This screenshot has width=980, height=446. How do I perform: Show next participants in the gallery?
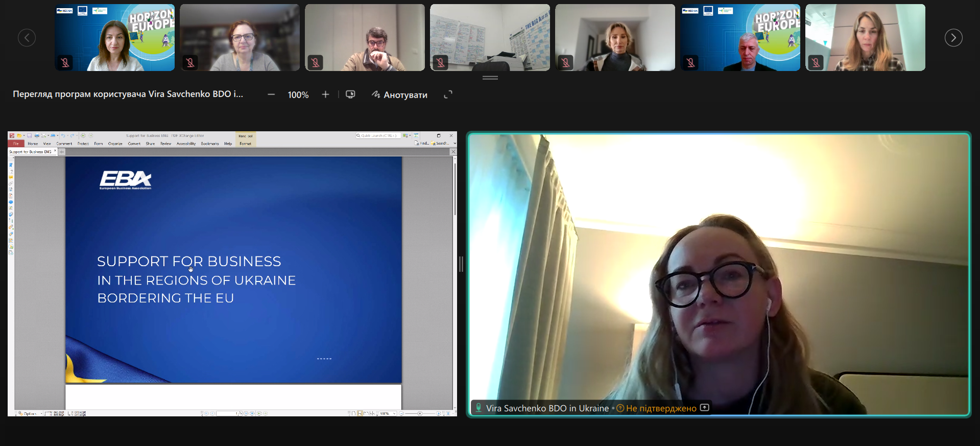(953, 37)
